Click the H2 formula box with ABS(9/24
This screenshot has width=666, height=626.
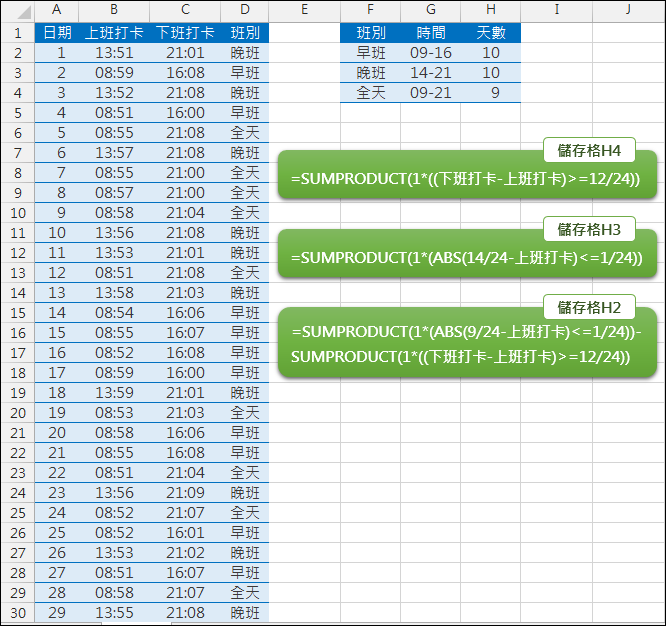click(467, 344)
